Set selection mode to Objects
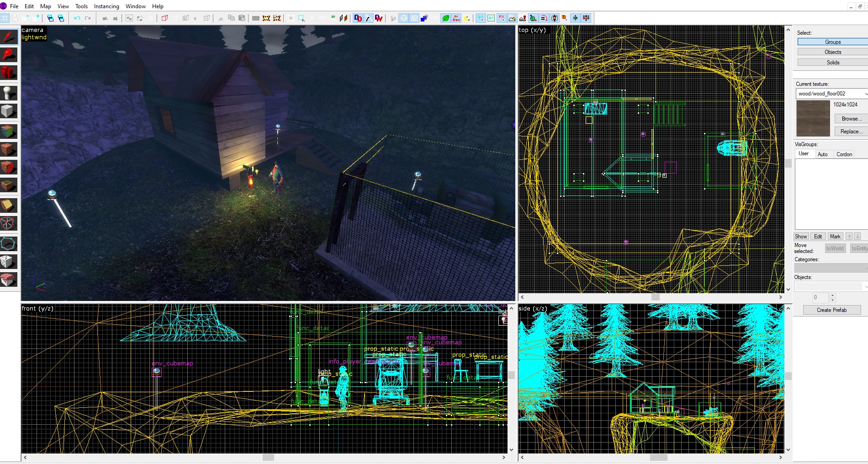 click(x=832, y=52)
